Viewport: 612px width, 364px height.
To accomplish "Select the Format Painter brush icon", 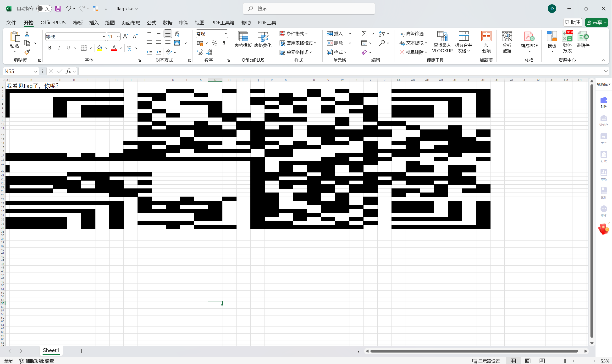I will (x=27, y=52).
